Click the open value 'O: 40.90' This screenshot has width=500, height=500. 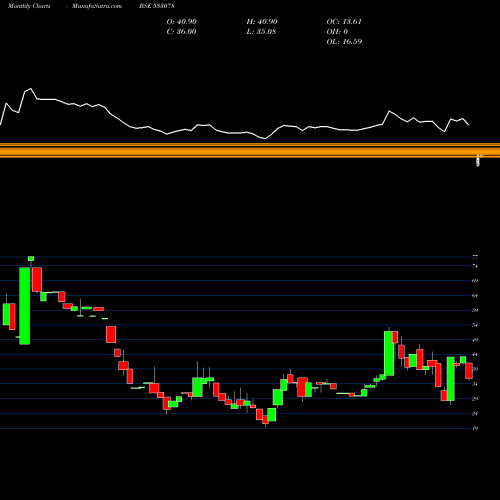tap(182, 22)
